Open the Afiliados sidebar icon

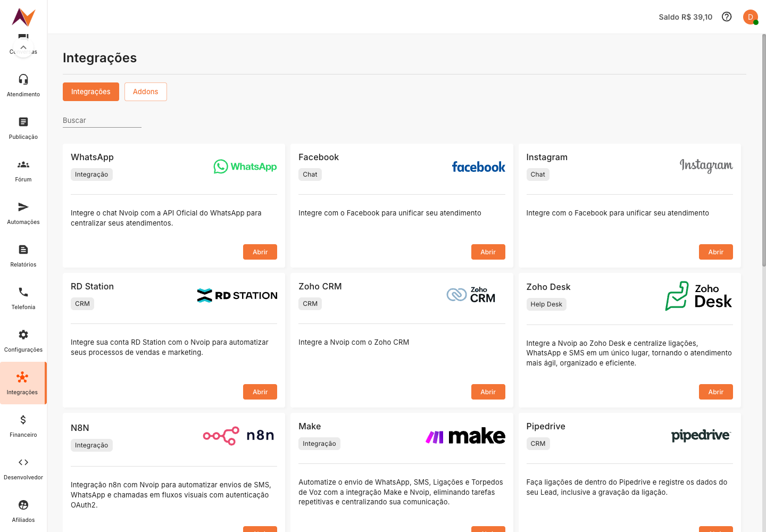tap(23, 505)
